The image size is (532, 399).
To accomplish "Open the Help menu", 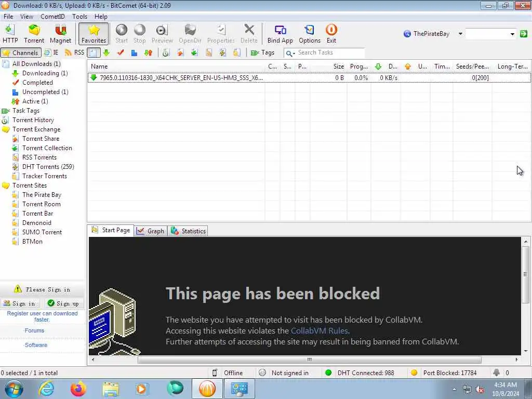I will click(101, 16).
